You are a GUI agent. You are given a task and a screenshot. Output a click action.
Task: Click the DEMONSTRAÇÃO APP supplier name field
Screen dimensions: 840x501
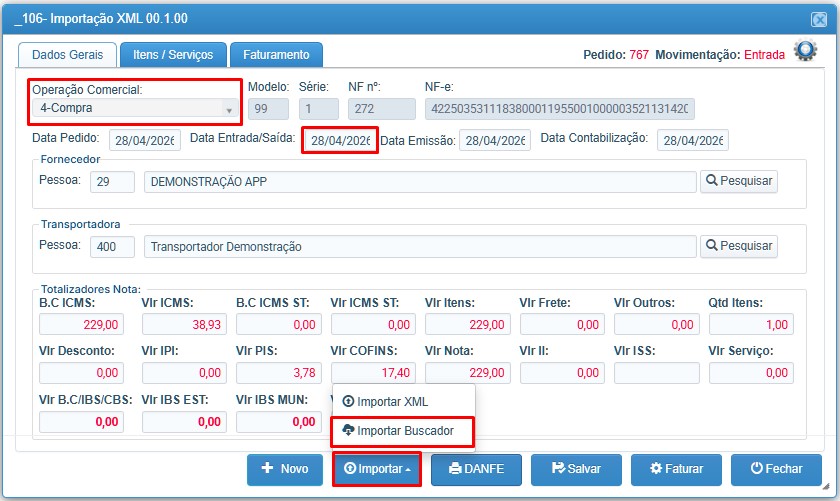pyautogui.click(x=420, y=182)
